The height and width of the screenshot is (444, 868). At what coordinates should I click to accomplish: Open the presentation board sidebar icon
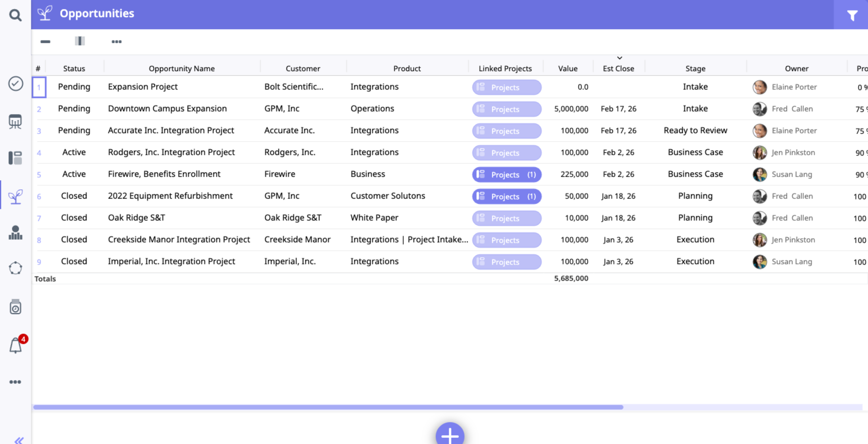16,121
